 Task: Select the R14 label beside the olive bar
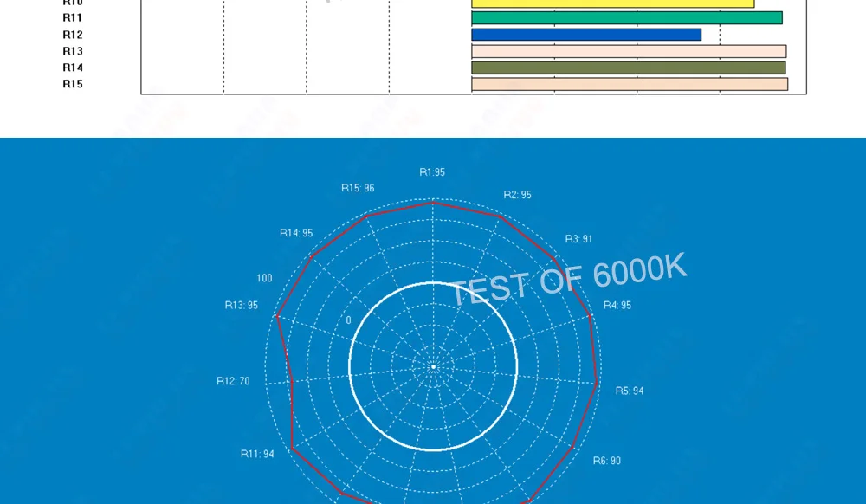pos(73,68)
